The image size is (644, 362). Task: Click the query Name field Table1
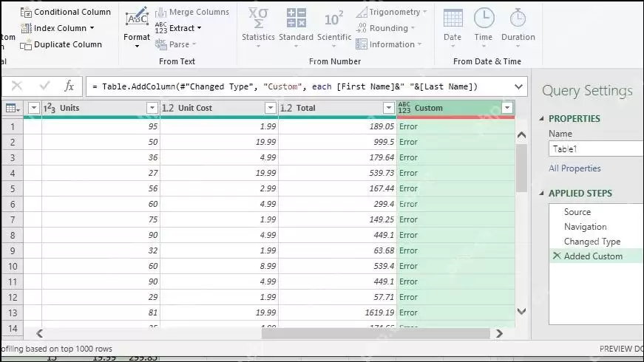click(596, 149)
